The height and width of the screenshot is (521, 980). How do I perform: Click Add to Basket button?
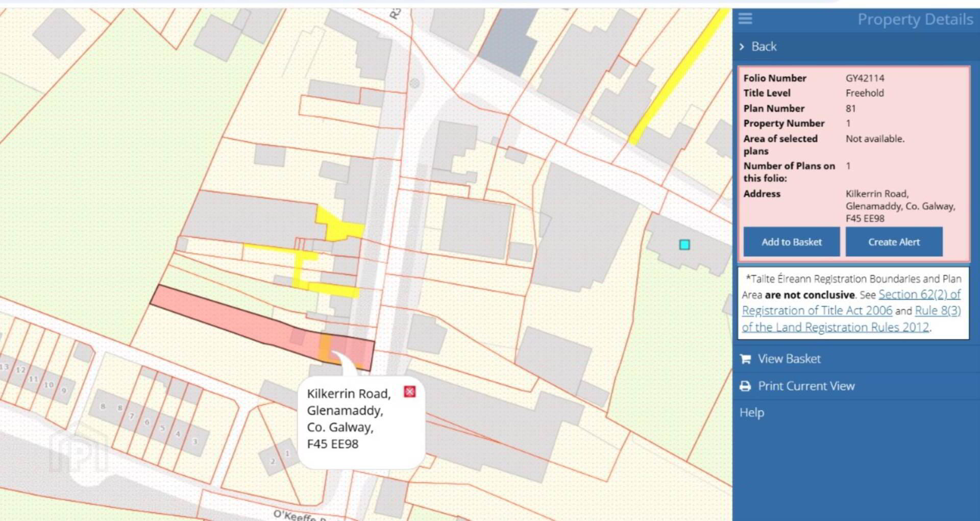[791, 242]
